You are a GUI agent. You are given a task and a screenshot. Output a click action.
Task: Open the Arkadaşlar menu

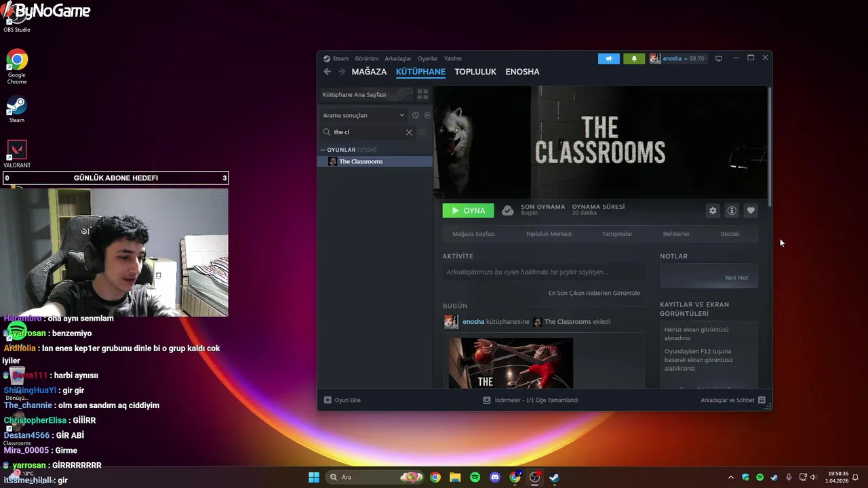click(x=398, y=59)
